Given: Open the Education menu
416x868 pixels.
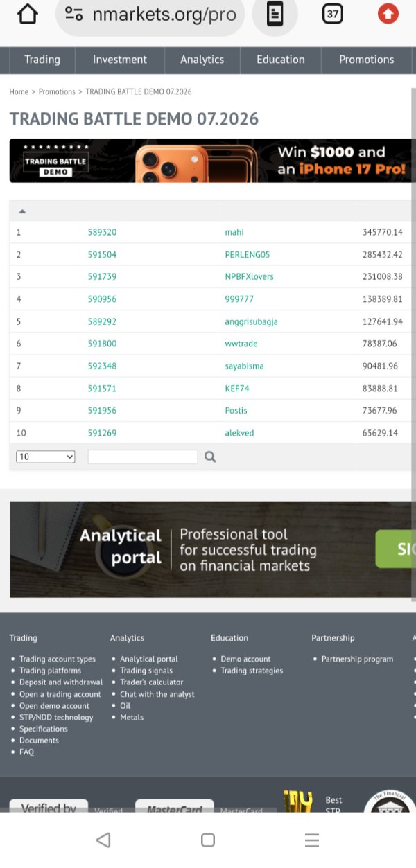Looking at the screenshot, I should point(281,60).
